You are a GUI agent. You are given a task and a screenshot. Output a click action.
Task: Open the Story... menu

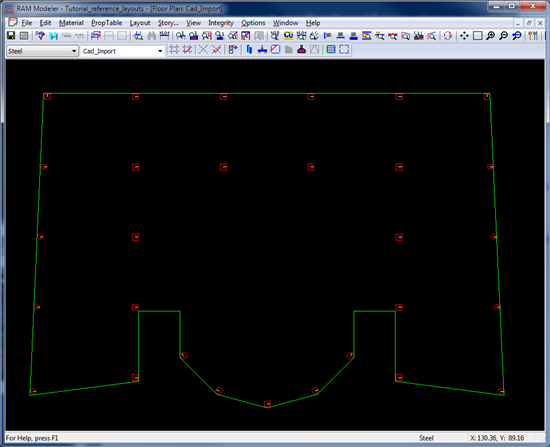[168, 23]
